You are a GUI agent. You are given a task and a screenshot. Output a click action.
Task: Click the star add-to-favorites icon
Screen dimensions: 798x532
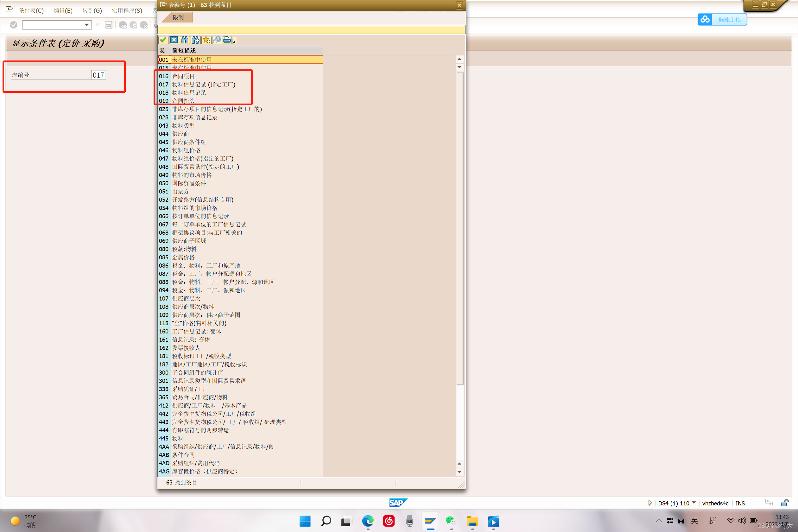coord(206,40)
